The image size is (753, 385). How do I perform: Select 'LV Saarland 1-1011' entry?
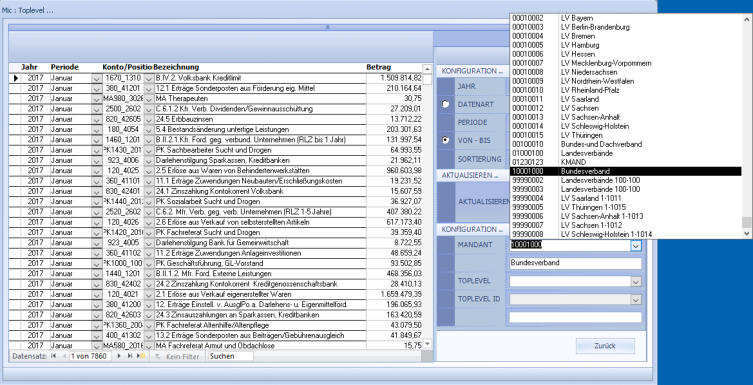click(626, 198)
